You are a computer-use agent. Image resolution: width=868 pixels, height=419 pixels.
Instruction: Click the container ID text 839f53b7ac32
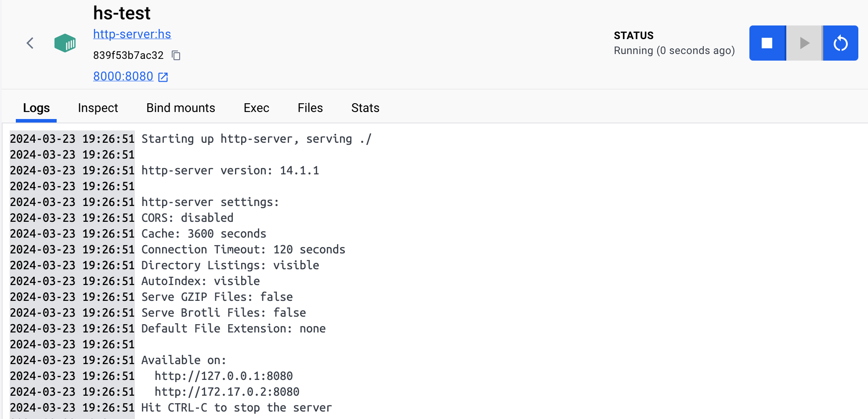[128, 55]
